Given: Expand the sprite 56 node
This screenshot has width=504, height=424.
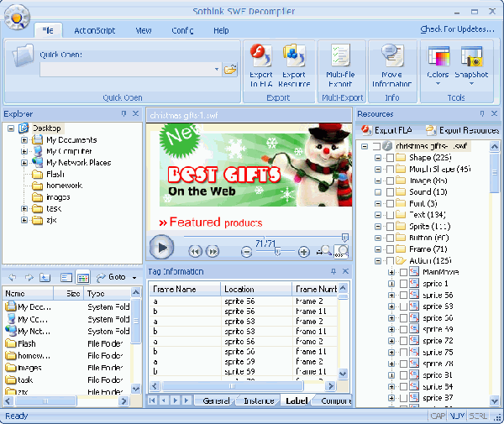Looking at the screenshot, I should point(391,296).
